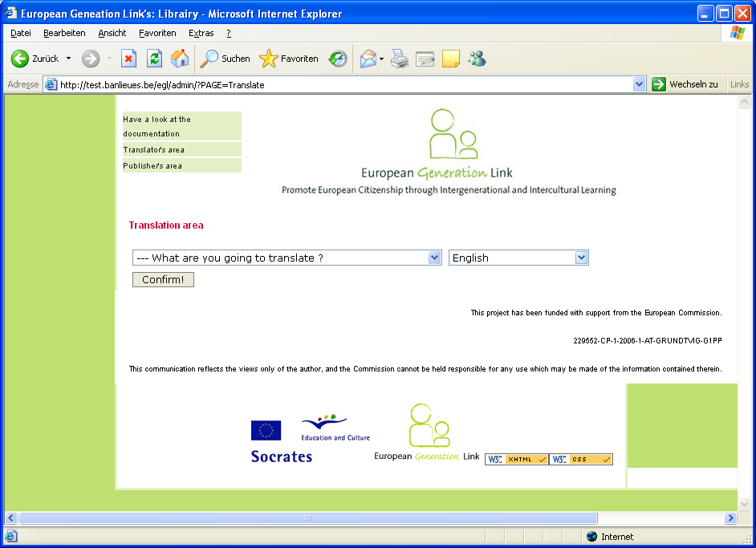Click the Mail envelope icon
Image resolution: width=756 pixels, height=548 pixels.
tap(368, 59)
